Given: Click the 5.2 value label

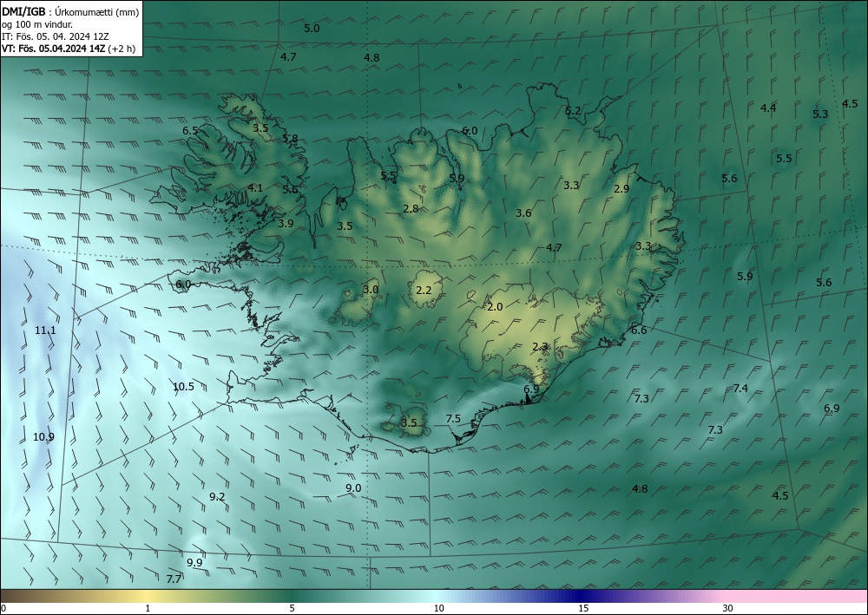Looking at the screenshot, I should point(573,111).
